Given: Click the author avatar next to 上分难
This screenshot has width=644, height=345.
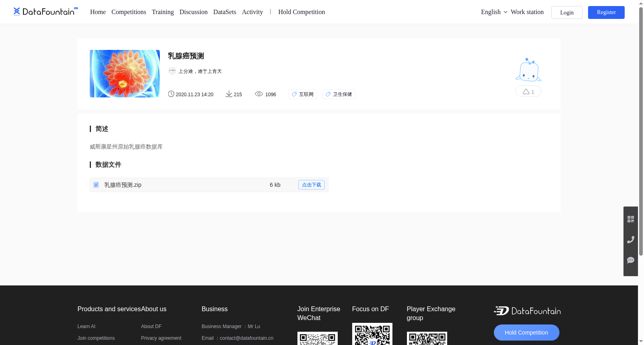Looking at the screenshot, I should click(172, 71).
